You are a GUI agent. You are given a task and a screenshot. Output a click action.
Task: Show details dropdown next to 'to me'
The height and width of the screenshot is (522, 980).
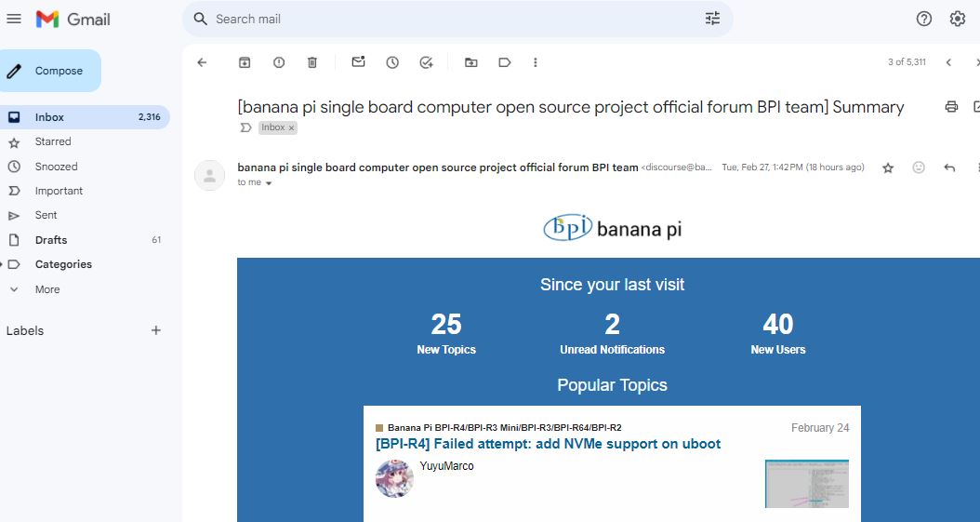(x=269, y=183)
